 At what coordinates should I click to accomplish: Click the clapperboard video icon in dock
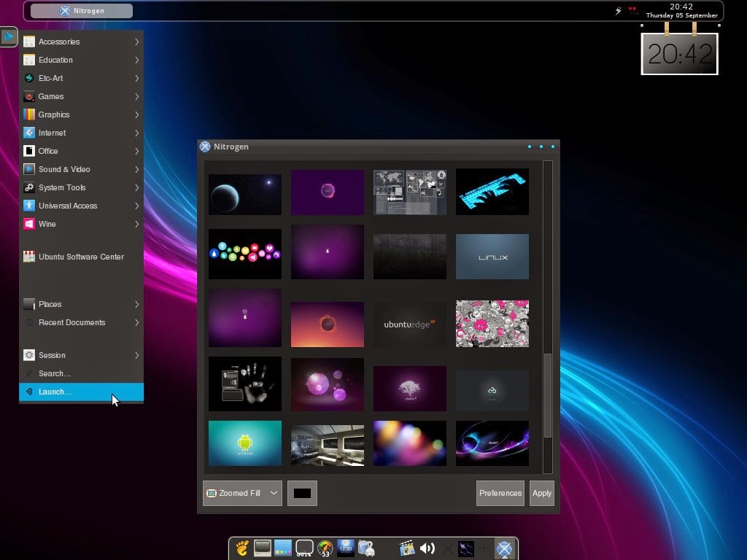coord(406,548)
